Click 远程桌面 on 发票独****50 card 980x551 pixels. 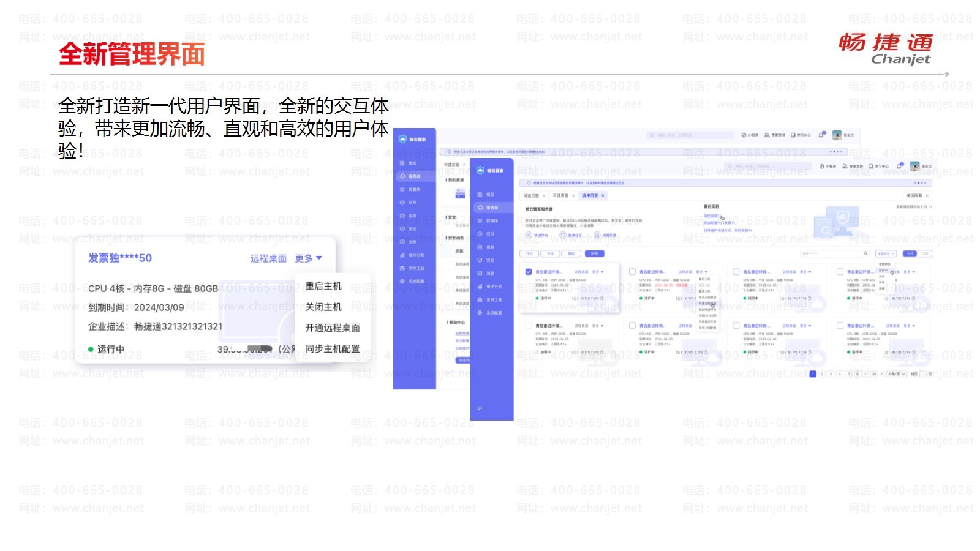pyautogui.click(x=268, y=258)
